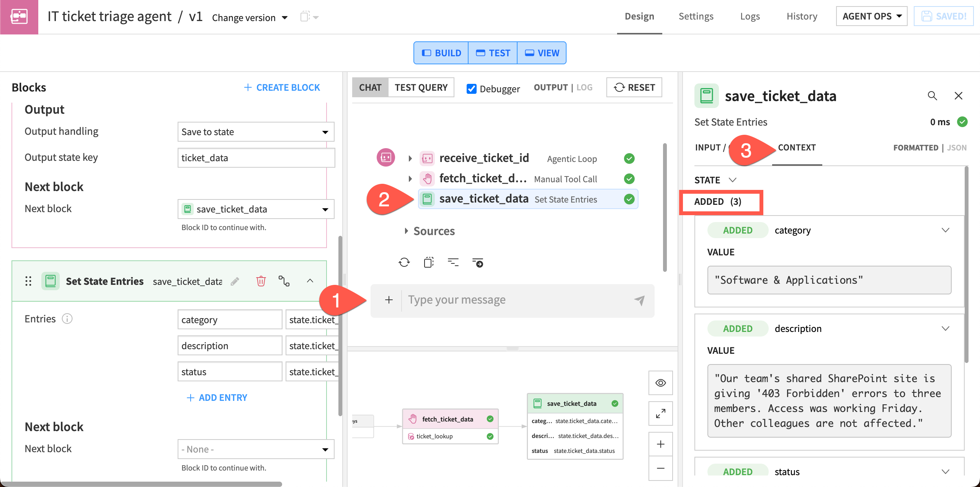Click the green success check beside 0 ms
The width and height of the screenshot is (980, 487).
(962, 122)
